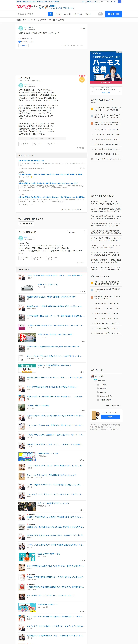Click the 質問する button in sidebar
The image size is (138, 644).
(x=110, y=417)
